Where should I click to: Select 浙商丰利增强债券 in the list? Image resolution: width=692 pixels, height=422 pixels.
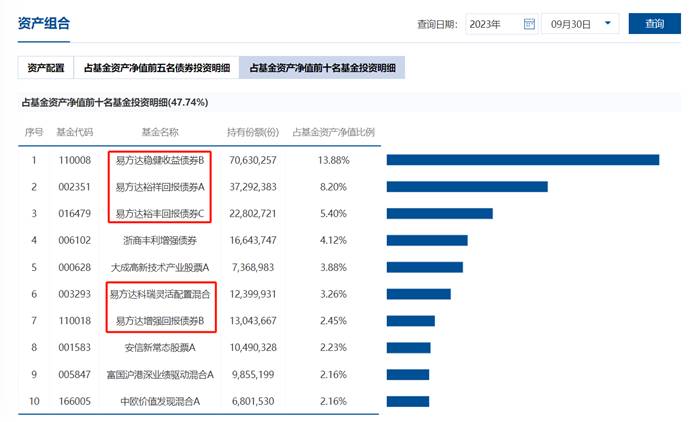tap(160, 241)
